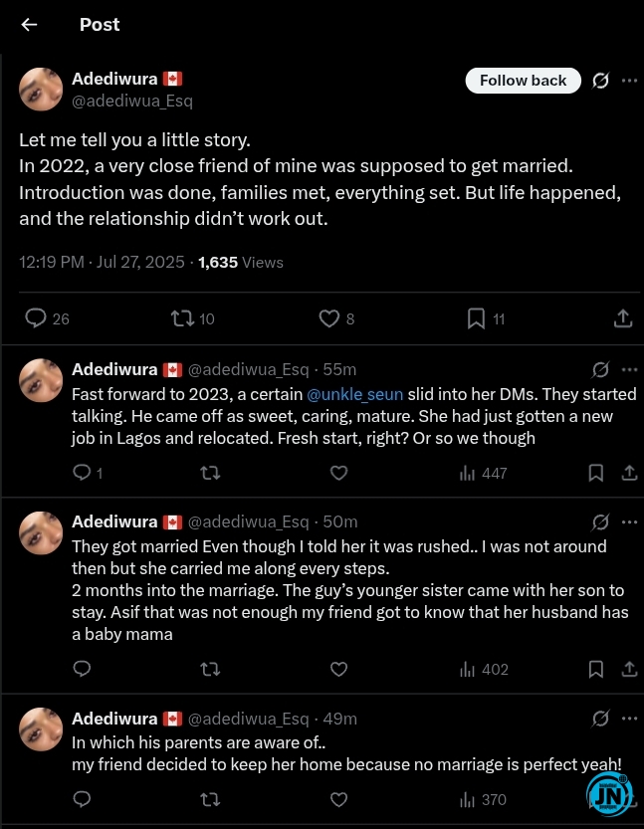
Task: Reply to the main post with 26 replies
Action: [47, 318]
